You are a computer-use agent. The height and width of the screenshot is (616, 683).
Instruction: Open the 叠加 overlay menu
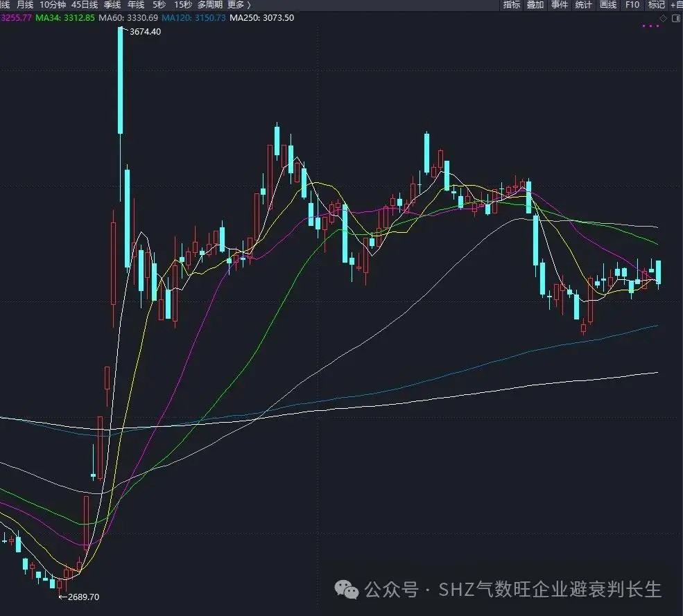pos(535,5)
